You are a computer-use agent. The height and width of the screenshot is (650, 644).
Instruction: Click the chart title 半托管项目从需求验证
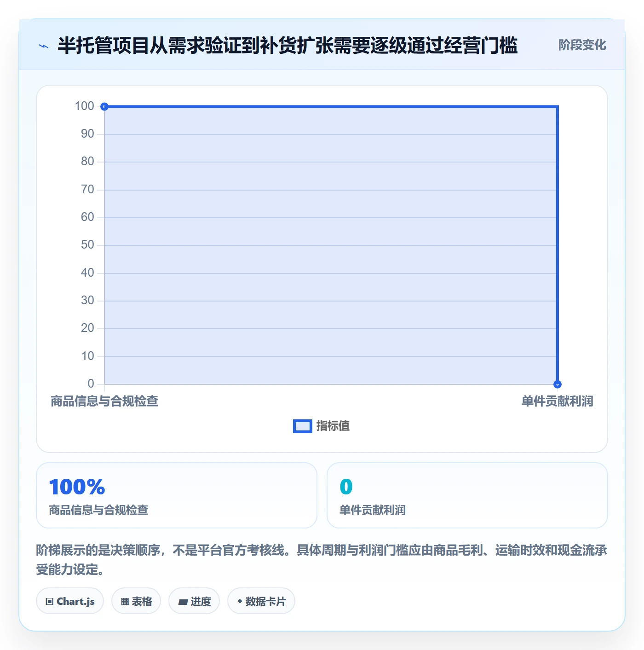tap(287, 46)
